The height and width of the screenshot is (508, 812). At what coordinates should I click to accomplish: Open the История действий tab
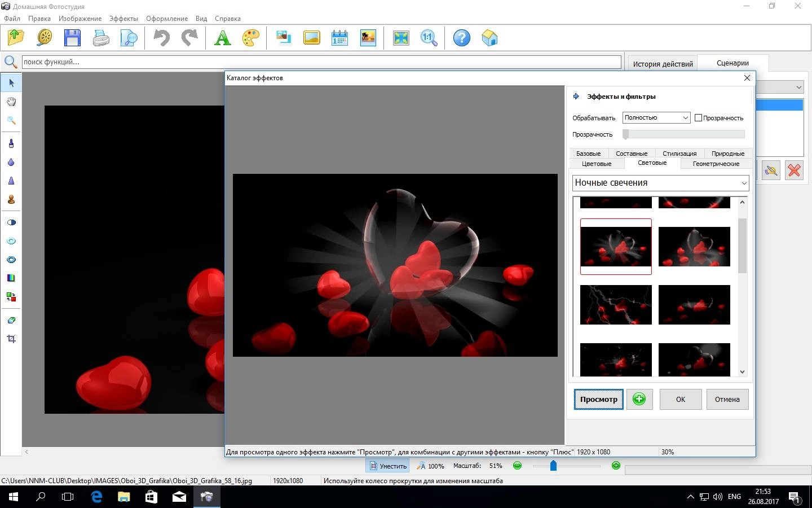pyautogui.click(x=663, y=64)
